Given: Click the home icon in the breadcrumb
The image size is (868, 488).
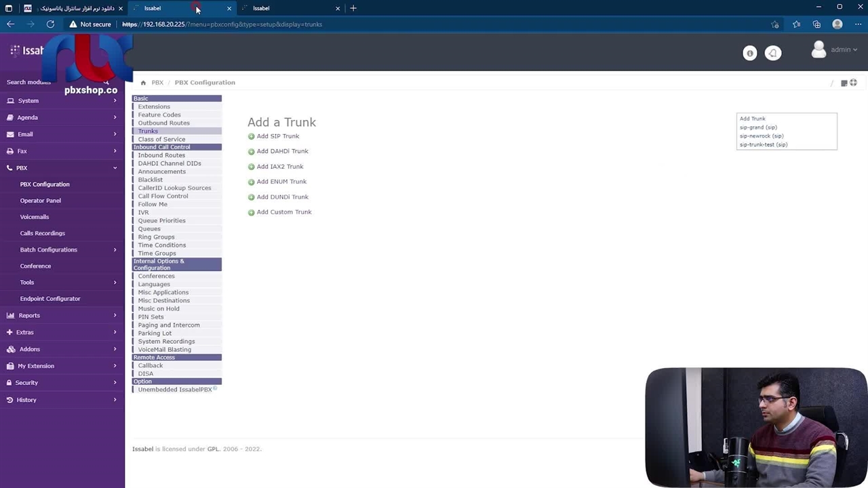Looking at the screenshot, I should [143, 83].
